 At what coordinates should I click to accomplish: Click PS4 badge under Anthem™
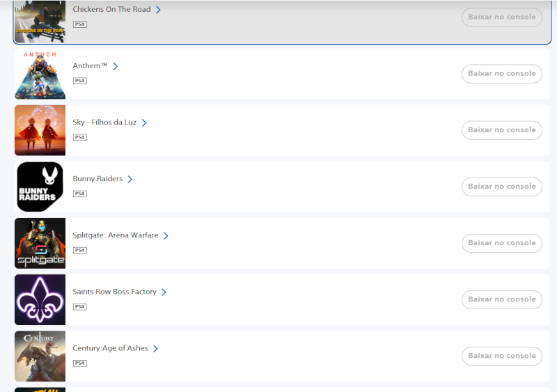click(80, 81)
